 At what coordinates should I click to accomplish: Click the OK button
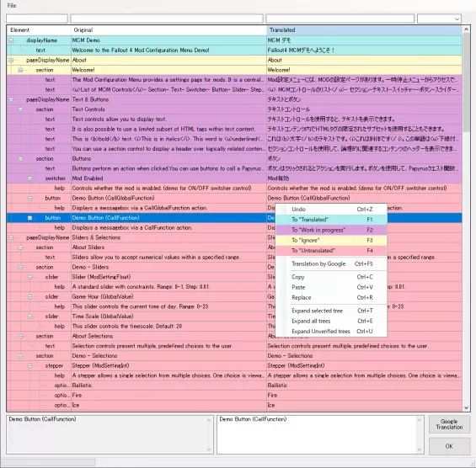(x=449, y=446)
